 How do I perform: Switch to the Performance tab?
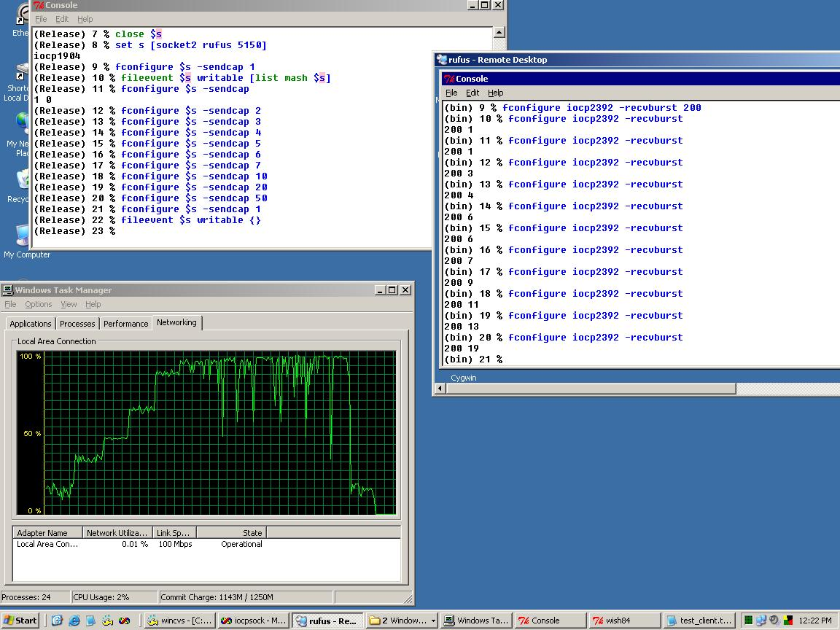[x=126, y=324]
